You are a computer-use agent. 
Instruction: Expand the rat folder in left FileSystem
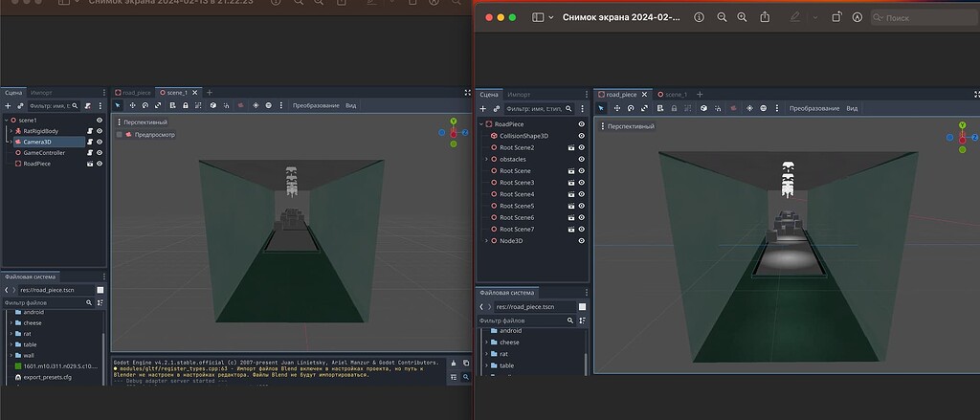click(11, 334)
